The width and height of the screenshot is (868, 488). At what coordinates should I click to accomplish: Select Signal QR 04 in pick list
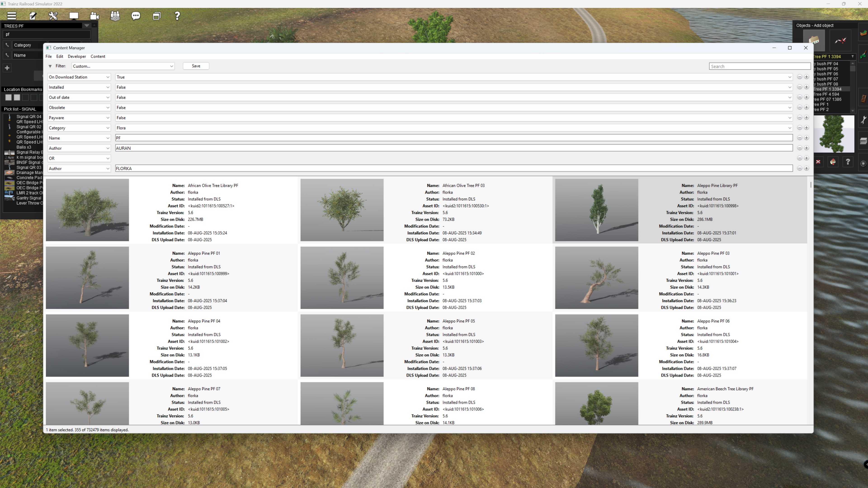[29, 117]
